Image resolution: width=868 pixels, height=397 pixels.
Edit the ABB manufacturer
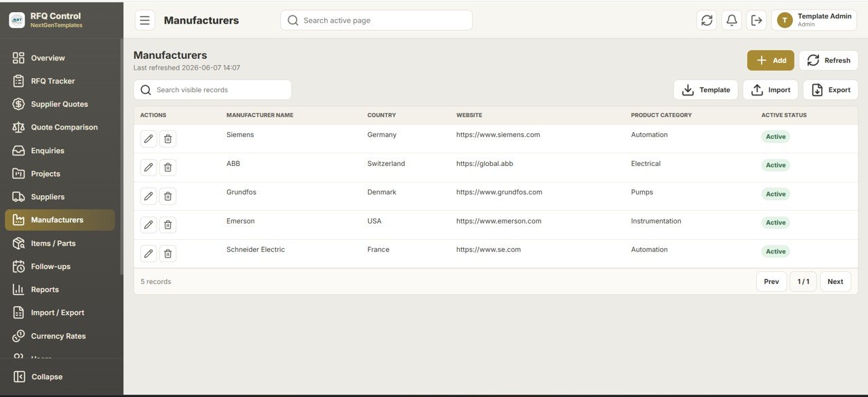(149, 167)
